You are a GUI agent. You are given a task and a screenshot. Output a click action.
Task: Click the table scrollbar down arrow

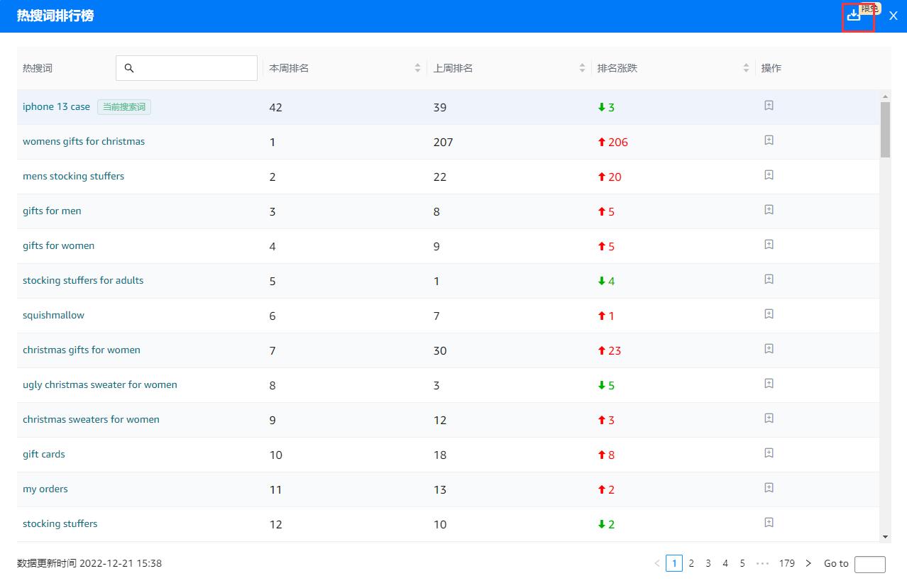885,537
